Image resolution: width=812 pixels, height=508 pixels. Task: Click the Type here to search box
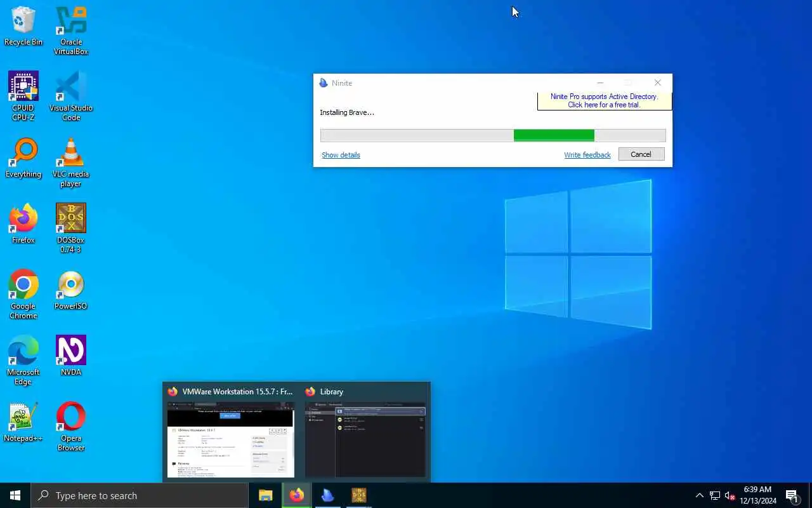pyautogui.click(x=140, y=495)
